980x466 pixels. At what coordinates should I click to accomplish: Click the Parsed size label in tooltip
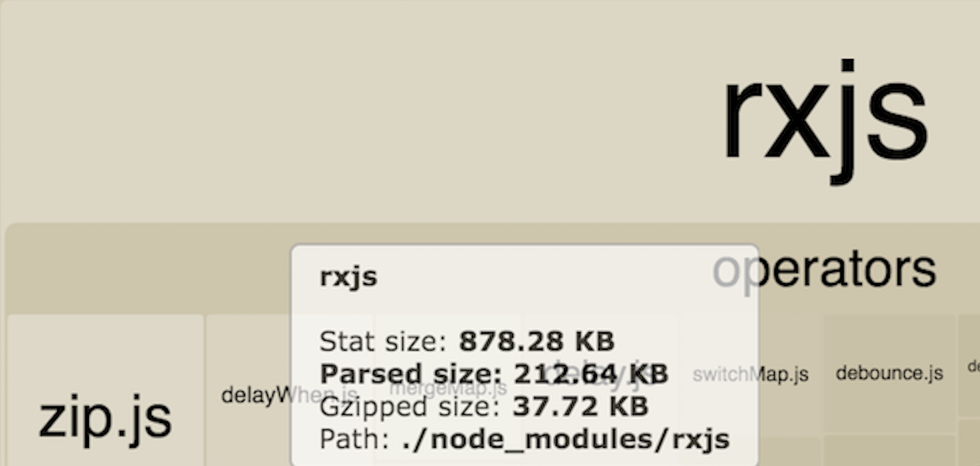click(x=412, y=374)
